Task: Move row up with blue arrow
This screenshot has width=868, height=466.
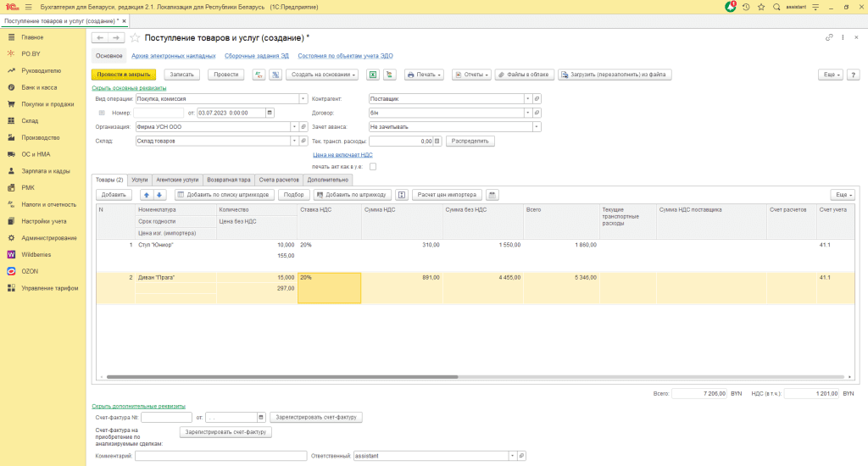Action: [146, 195]
